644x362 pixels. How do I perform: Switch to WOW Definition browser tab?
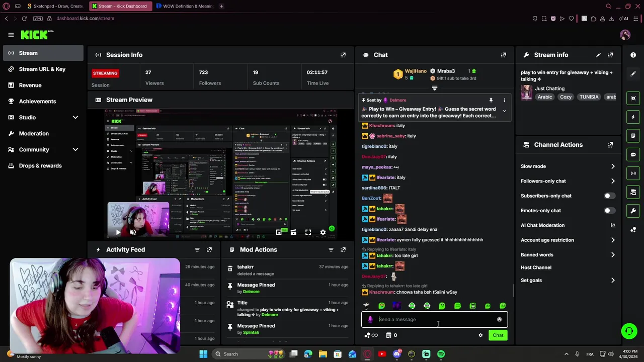pos(185,6)
